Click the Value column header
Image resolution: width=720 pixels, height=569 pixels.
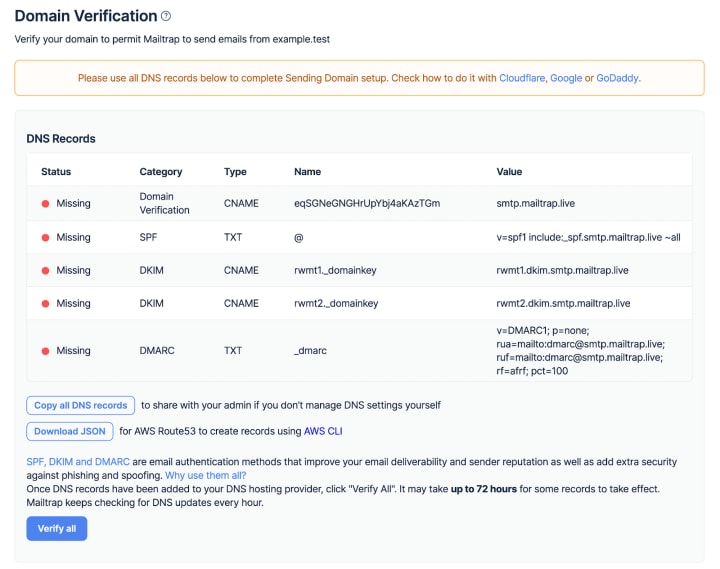[509, 172]
